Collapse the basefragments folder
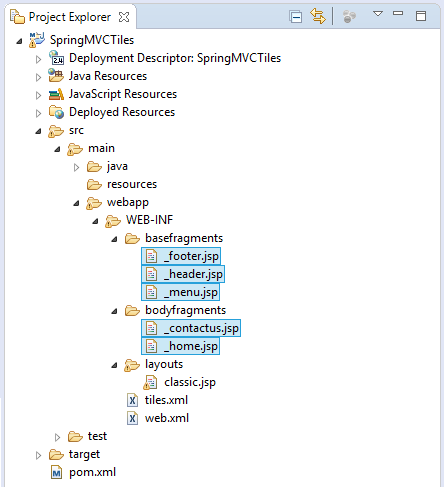 tap(114, 239)
